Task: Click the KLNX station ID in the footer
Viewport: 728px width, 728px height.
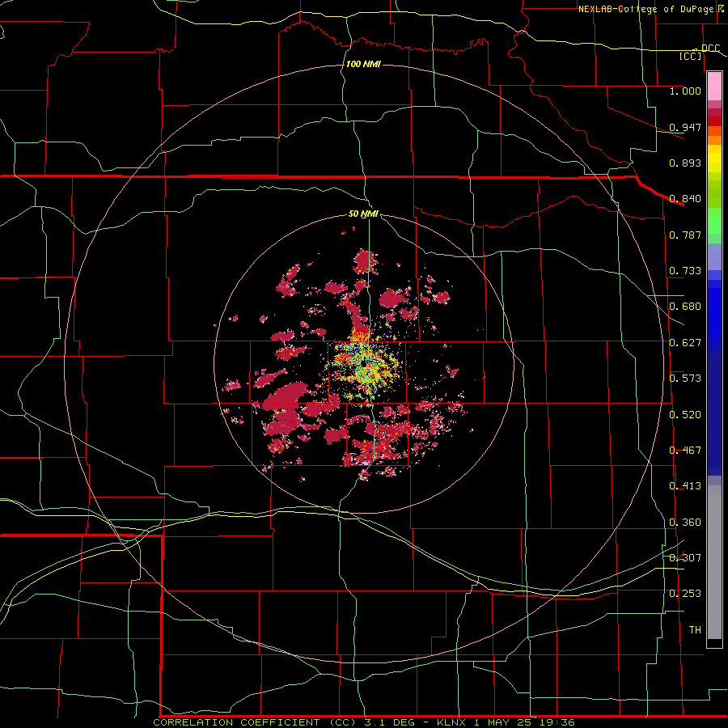Action: (452, 722)
